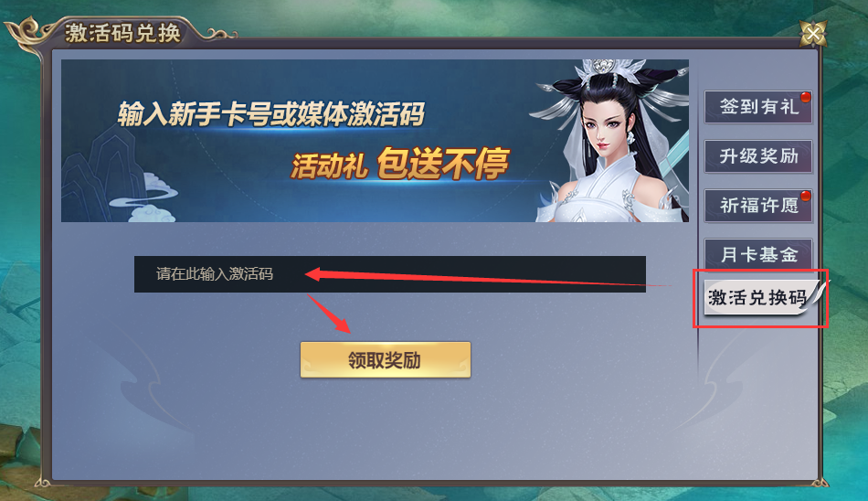Claim rewards with the 领取奖励 button
The height and width of the screenshot is (501, 868).
386,359
